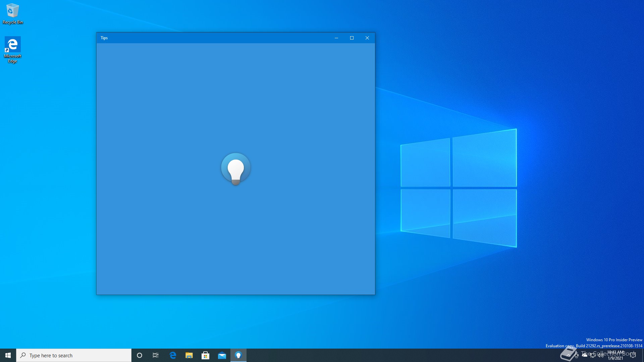
Task: Open Microsoft Store from the taskbar
Action: [x=206, y=355]
